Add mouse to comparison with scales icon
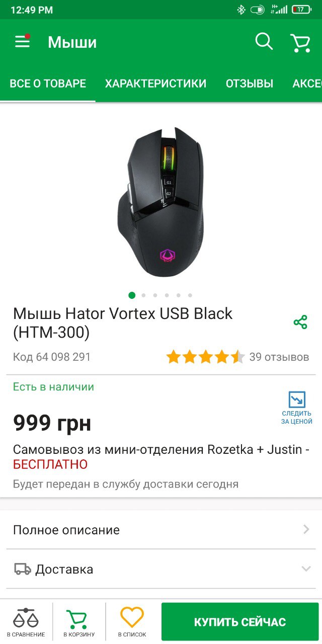Viewport: 322px width, 644px height. click(26, 622)
